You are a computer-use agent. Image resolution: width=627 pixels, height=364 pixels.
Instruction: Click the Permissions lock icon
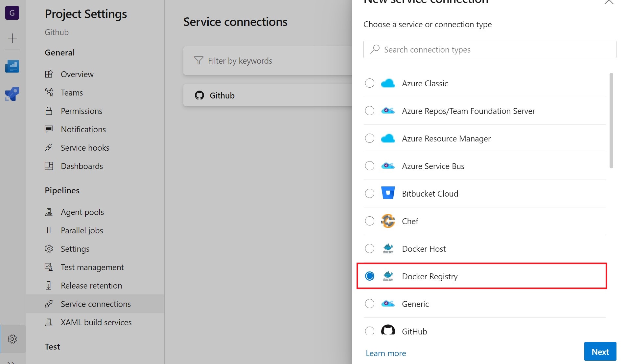coord(49,111)
